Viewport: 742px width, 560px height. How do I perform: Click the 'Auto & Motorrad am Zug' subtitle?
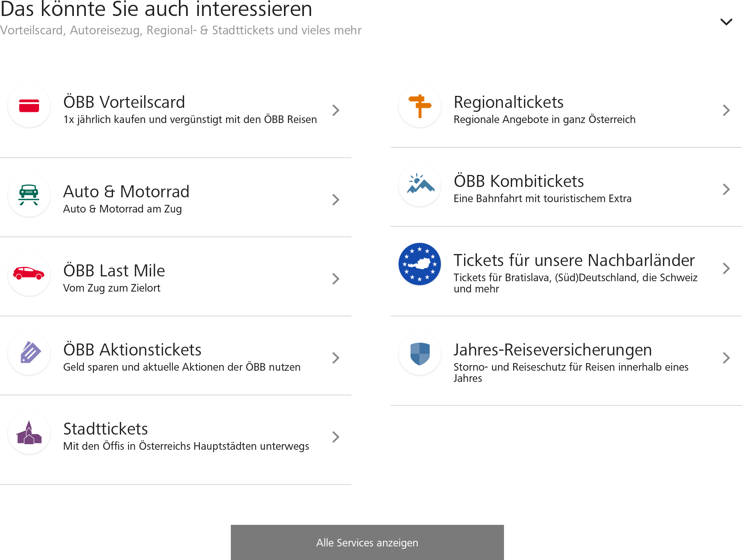[x=122, y=209]
